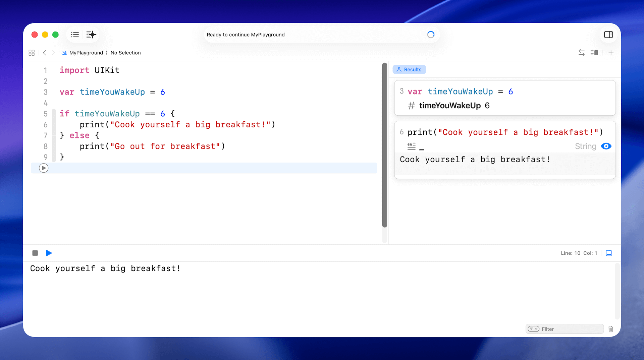Clear console with the trash icon
This screenshot has height=360, width=644.
pos(610,329)
